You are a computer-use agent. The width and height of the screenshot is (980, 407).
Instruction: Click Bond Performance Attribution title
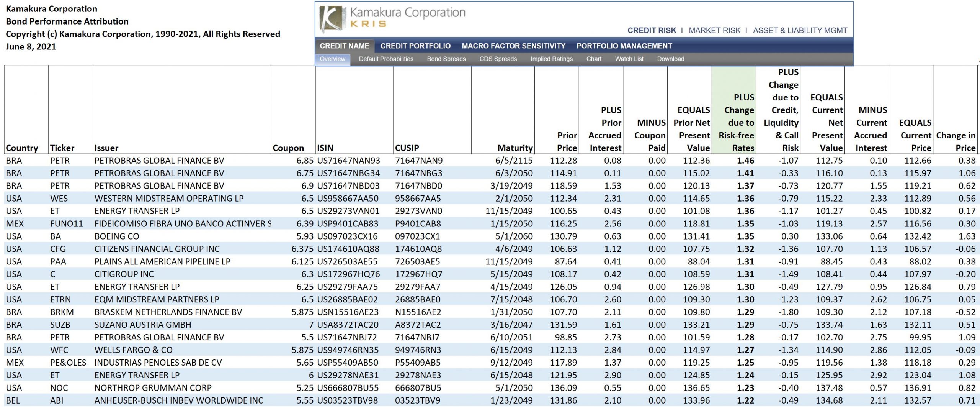(x=67, y=21)
